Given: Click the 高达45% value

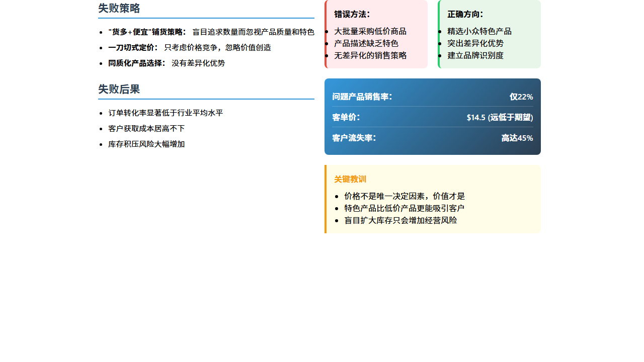Looking at the screenshot, I should click(517, 138).
